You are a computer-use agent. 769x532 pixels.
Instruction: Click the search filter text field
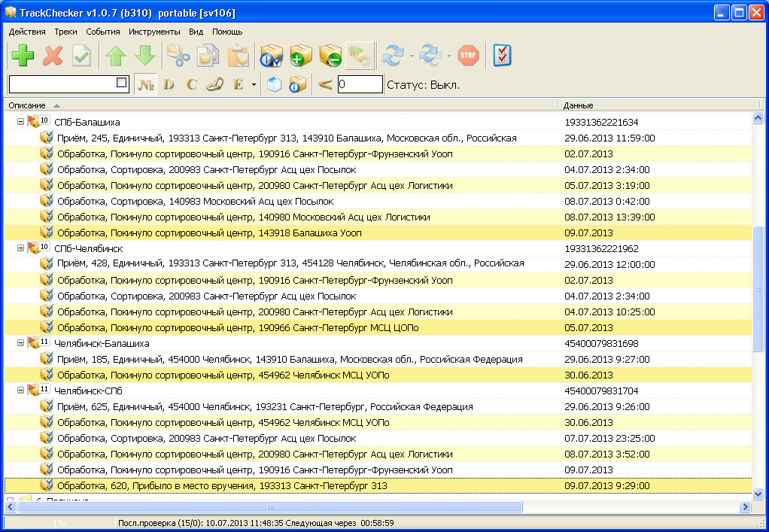tap(62, 84)
